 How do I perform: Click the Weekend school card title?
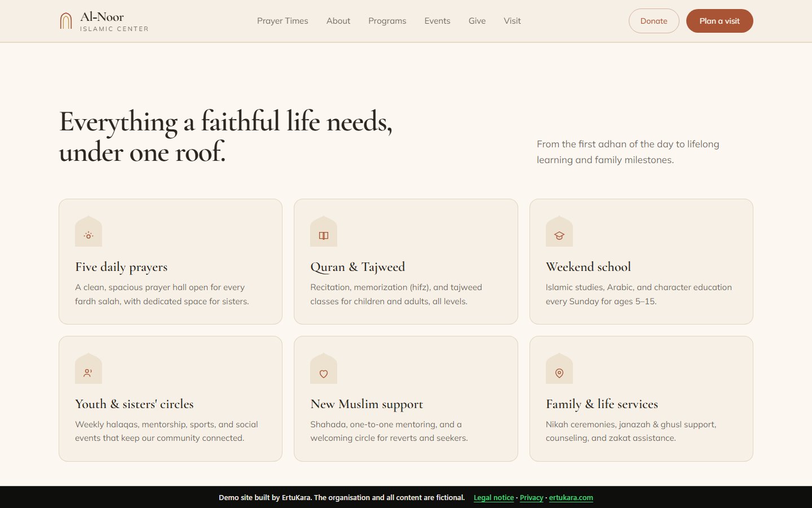coord(588,267)
